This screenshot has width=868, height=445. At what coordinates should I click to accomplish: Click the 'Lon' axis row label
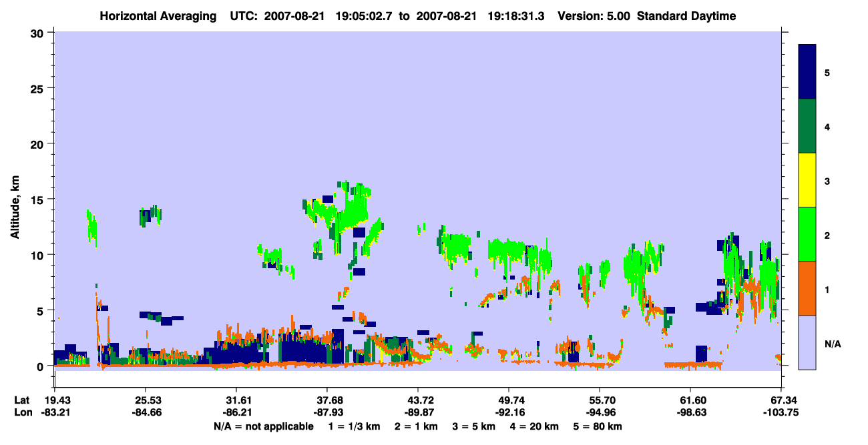[22, 413]
